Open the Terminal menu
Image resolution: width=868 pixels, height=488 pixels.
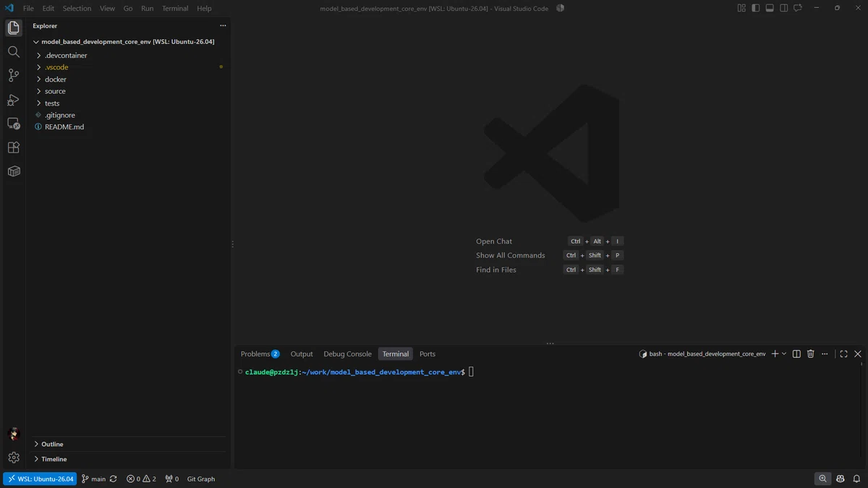point(175,9)
